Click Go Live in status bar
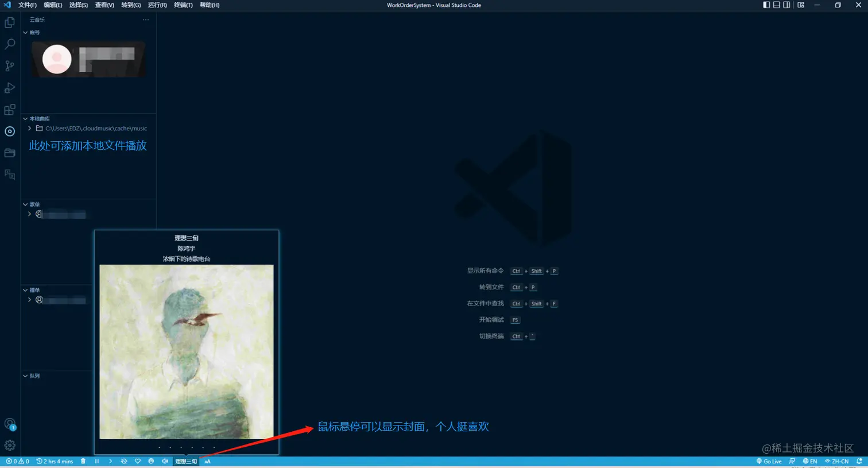 tap(769, 461)
